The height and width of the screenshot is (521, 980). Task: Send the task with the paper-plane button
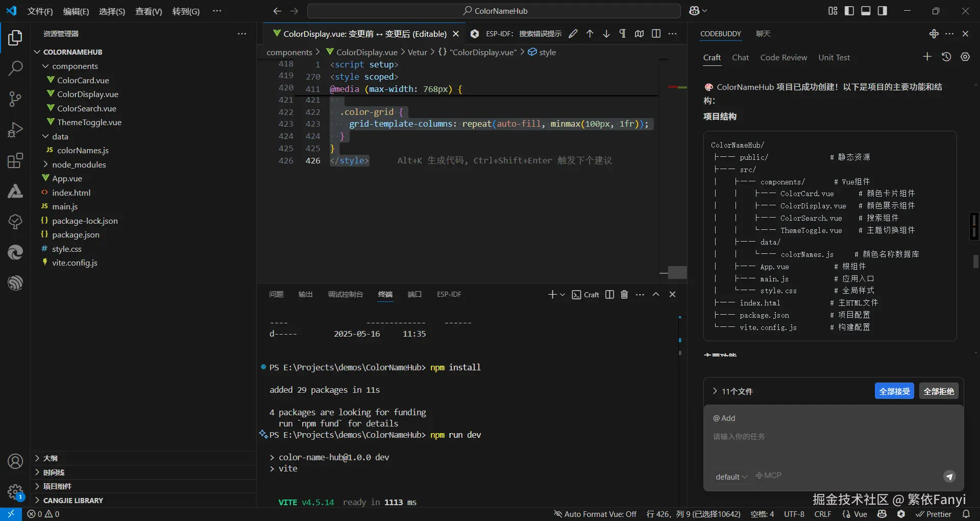pos(949,477)
